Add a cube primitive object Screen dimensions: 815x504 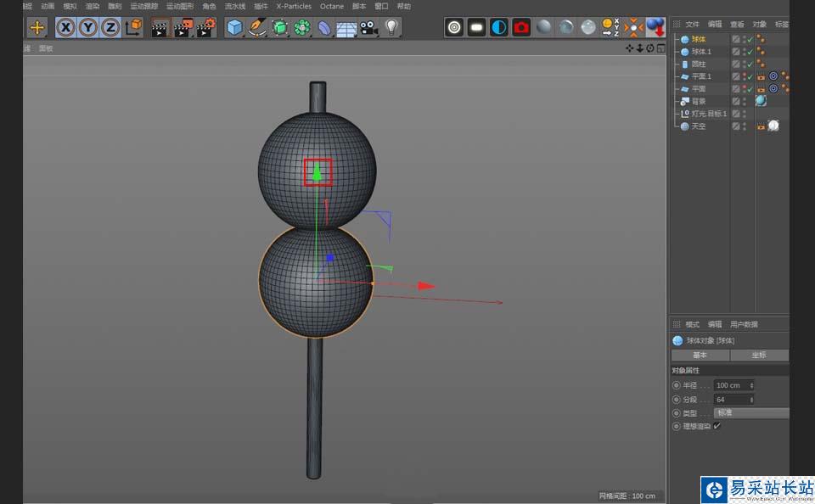pyautogui.click(x=235, y=27)
